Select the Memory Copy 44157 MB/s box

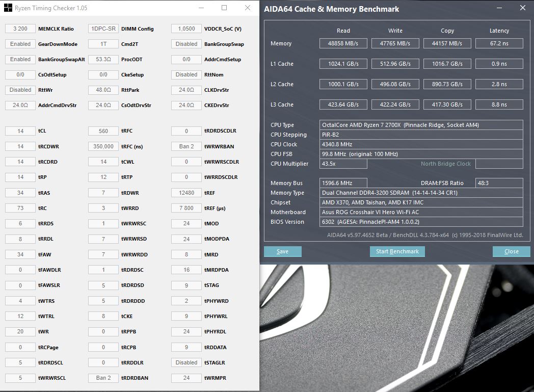coord(447,43)
